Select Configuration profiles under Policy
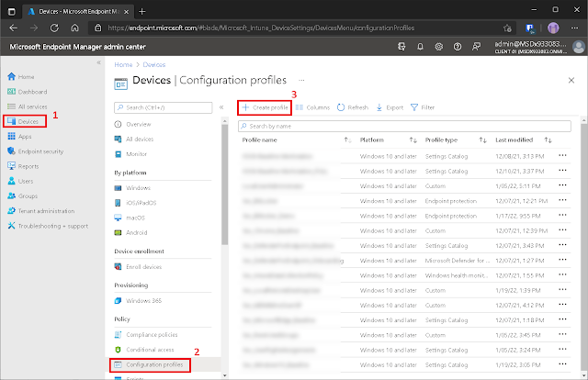This screenshot has width=588, height=380. pos(150,364)
